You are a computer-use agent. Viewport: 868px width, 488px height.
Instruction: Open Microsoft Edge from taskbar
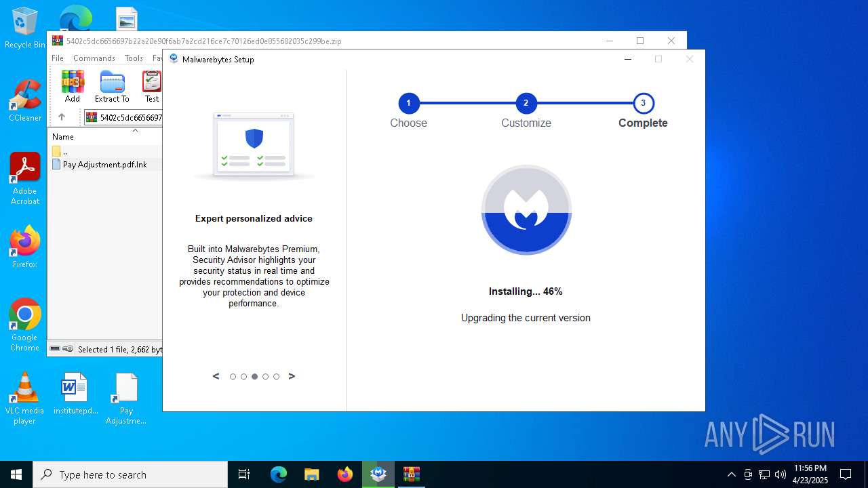[279, 474]
